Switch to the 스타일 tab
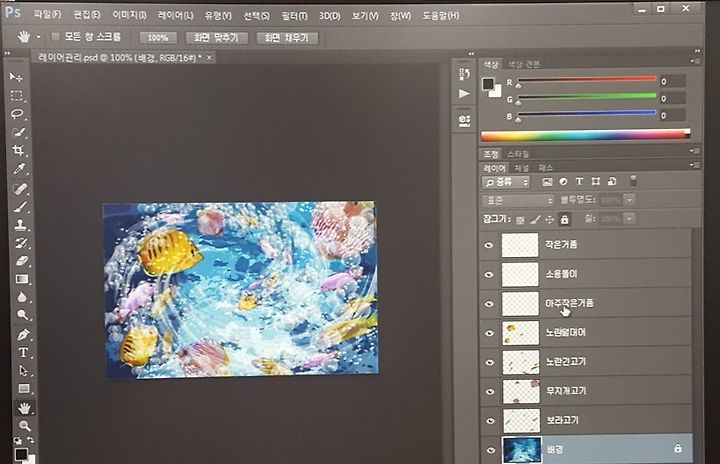This screenshot has height=464, width=720. (x=518, y=154)
